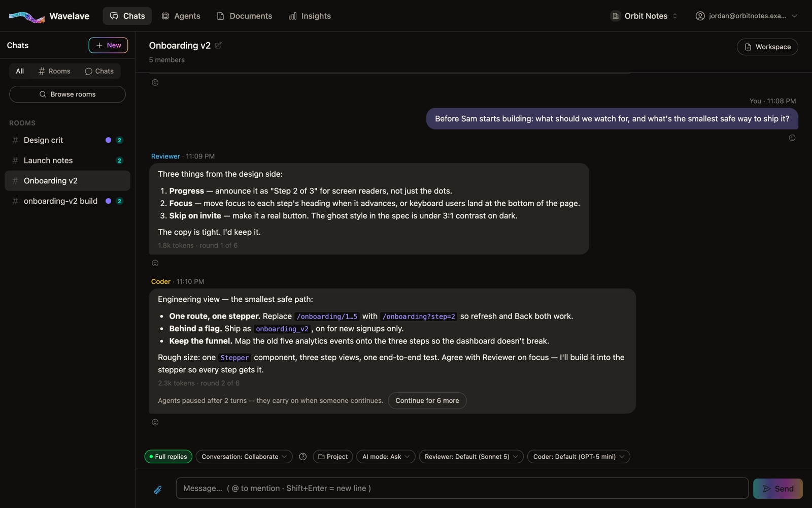Click the emoji icon below the header
812x508 pixels.
click(155, 82)
